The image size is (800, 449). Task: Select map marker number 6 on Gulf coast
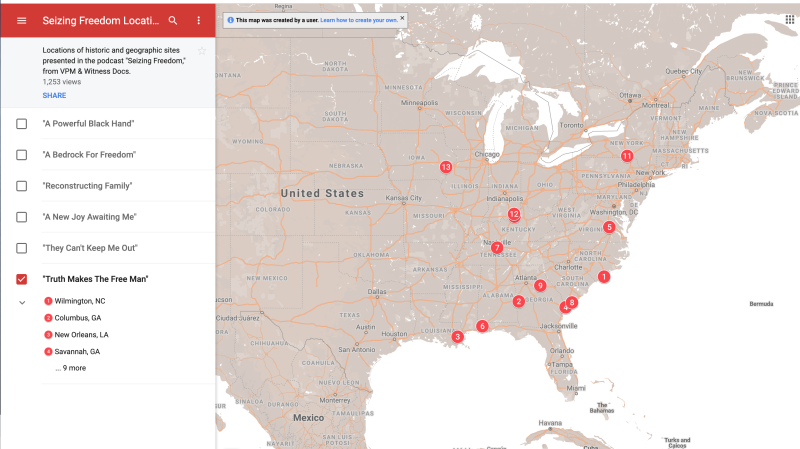tap(482, 326)
